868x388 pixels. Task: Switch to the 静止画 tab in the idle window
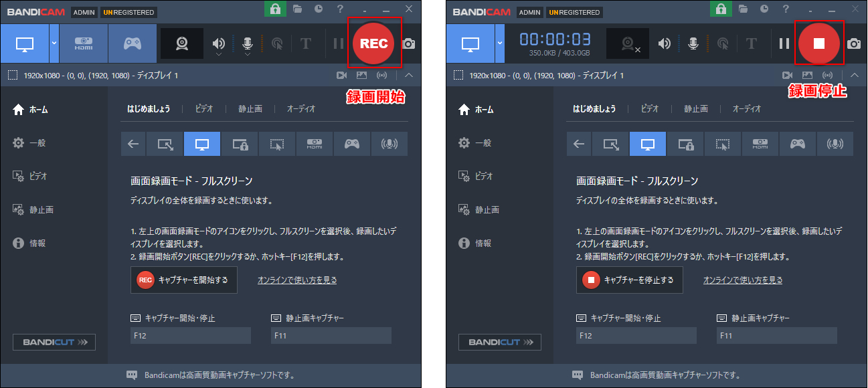coord(250,108)
